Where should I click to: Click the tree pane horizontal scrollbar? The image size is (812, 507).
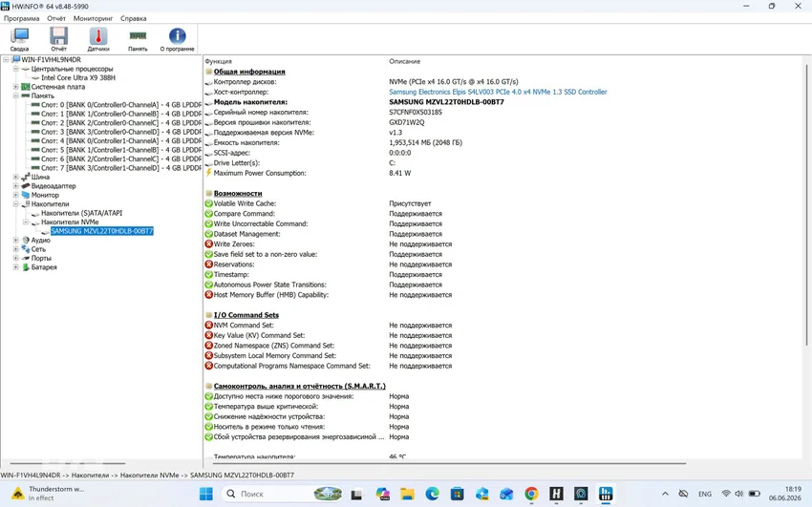click(x=67, y=463)
